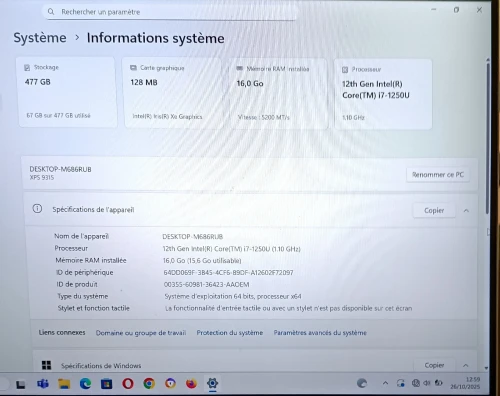This screenshot has width=500, height=396.
Task: Click Windows logo beside Spécifications de Windows
Action: click(47, 365)
